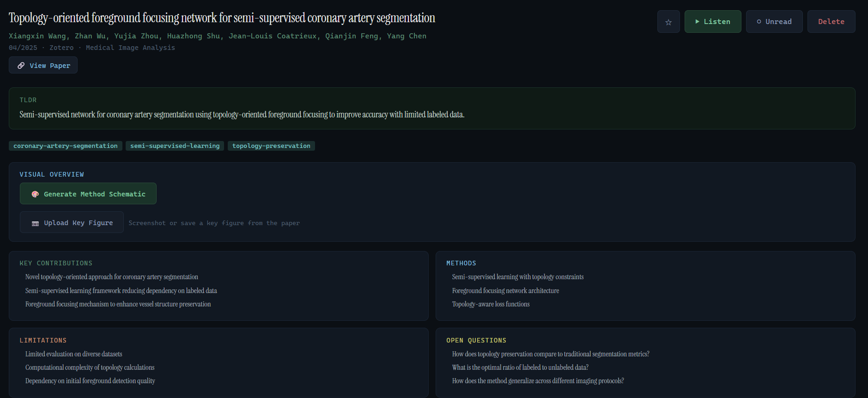Click Upload Key Figure button

tap(72, 222)
